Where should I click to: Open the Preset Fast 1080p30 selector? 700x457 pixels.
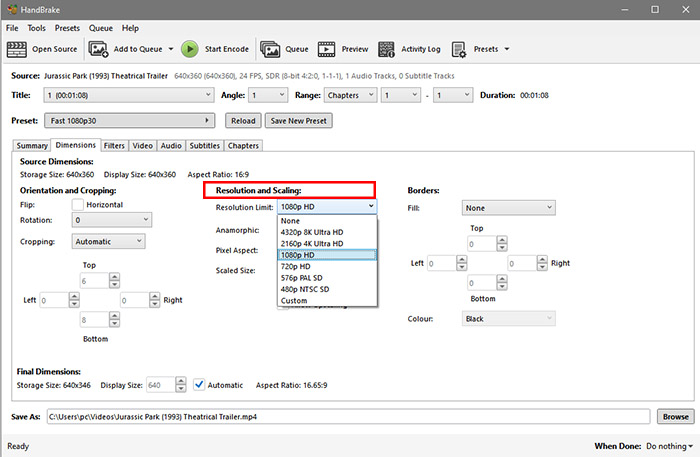click(x=129, y=120)
